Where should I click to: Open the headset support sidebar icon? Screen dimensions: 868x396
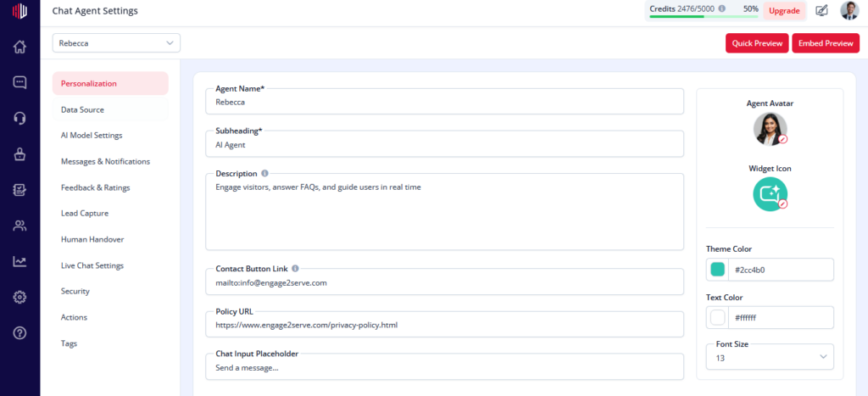(20, 119)
